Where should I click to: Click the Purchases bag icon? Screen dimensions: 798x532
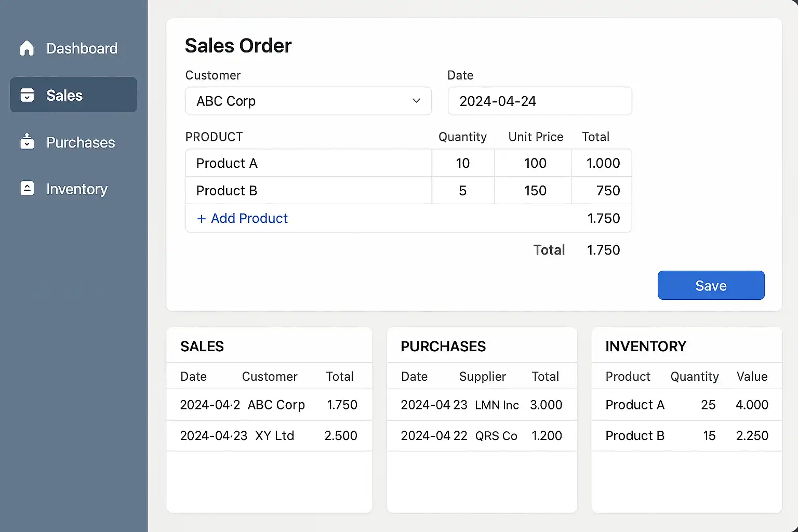pyautogui.click(x=27, y=141)
